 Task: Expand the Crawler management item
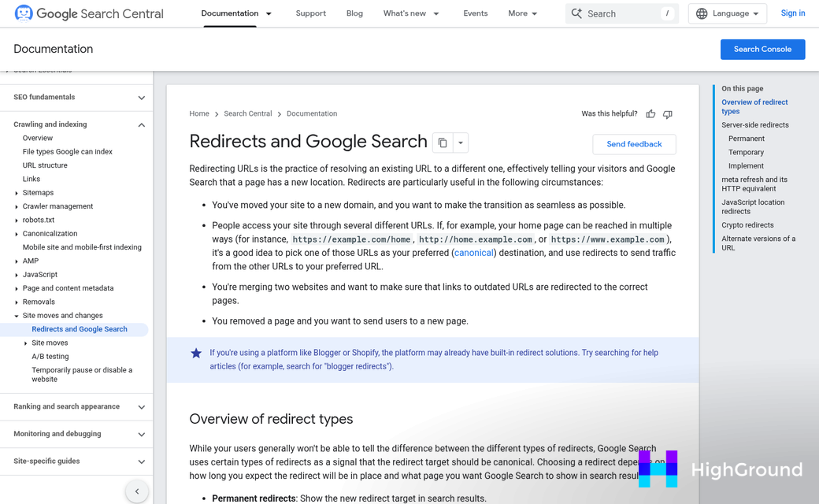coord(17,207)
